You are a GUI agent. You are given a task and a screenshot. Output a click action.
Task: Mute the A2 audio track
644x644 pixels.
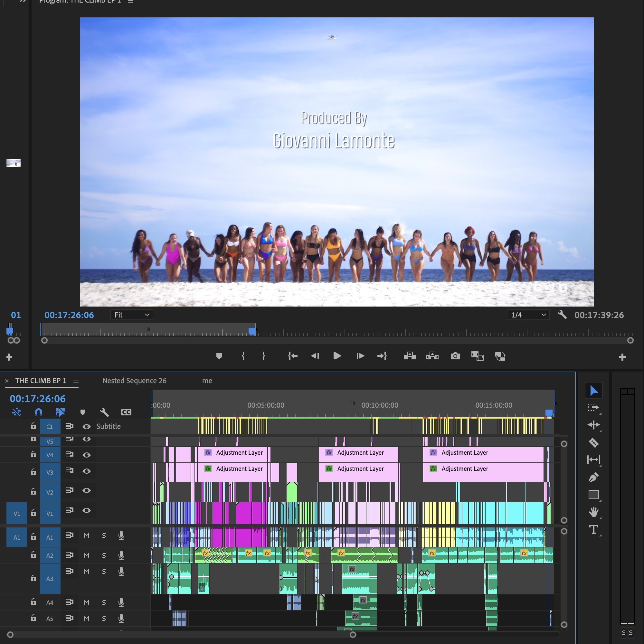87,555
